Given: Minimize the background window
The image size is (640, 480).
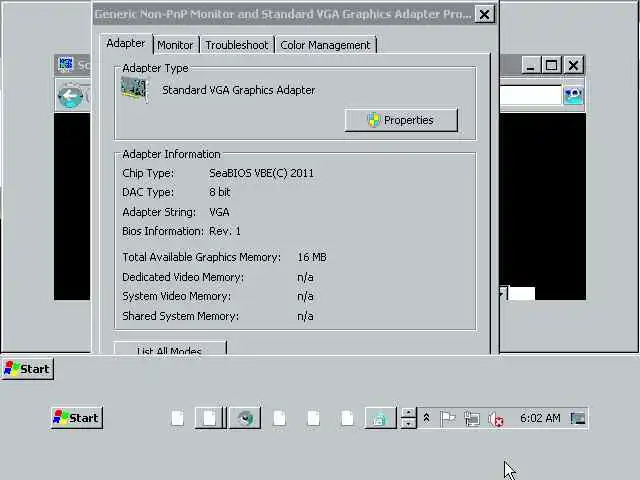Looking at the screenshot, I should tap(531, 65).
